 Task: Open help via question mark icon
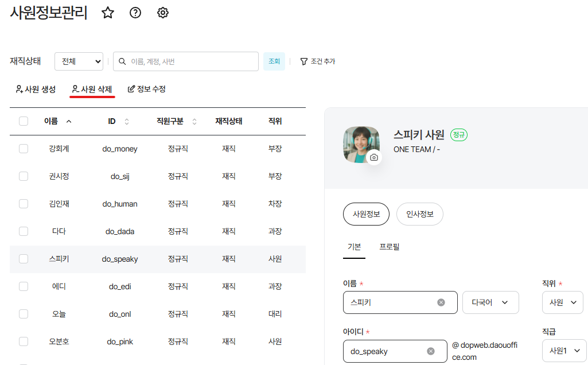[135, 13]
